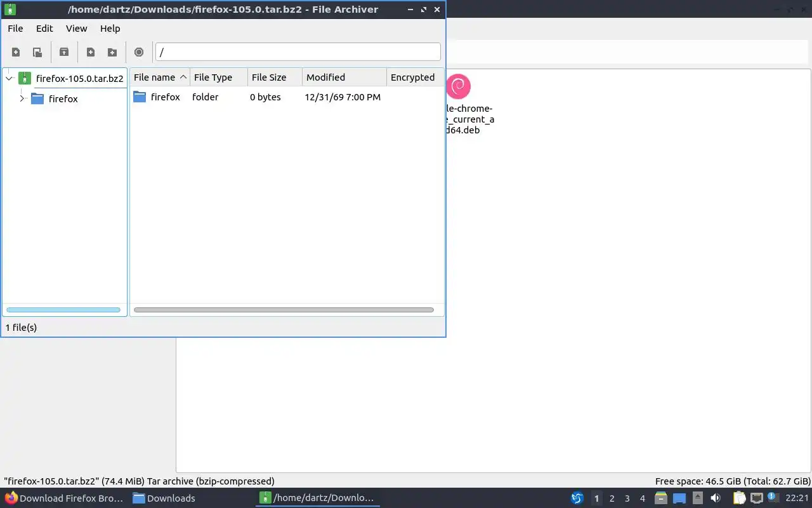Screen dimensions: 812x508
Task: Collapse the firefox-105.0.tar.bz2 tree root
Action: coord(9,79)
